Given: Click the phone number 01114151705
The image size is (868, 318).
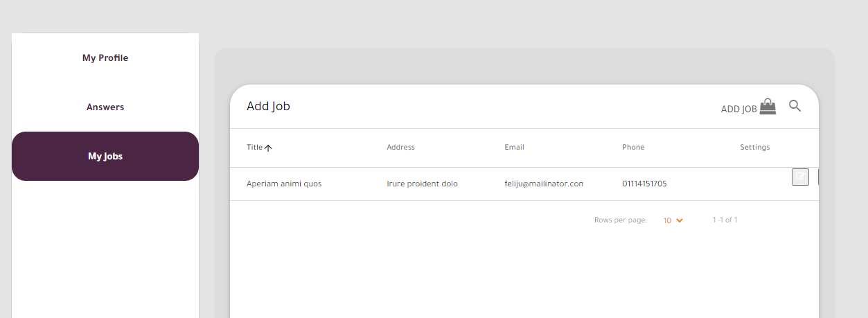Looking at the screenshot, I should point(644,184).
